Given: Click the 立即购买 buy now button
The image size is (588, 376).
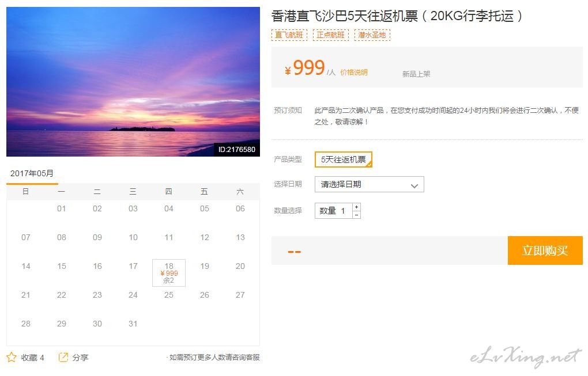Looking at the screenshot, I should point(545,250).
